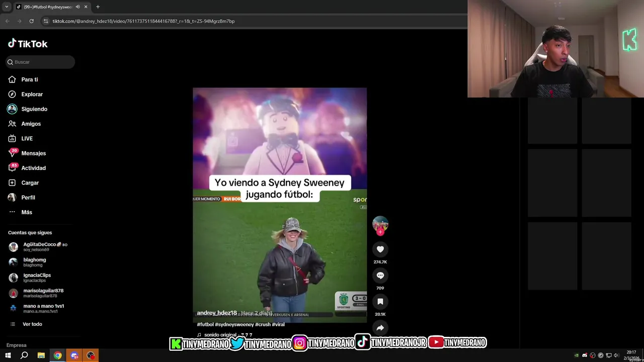Viewport: 644px width, 362px height.
Task: Go to Siguiendo feed
Action: 34,109
